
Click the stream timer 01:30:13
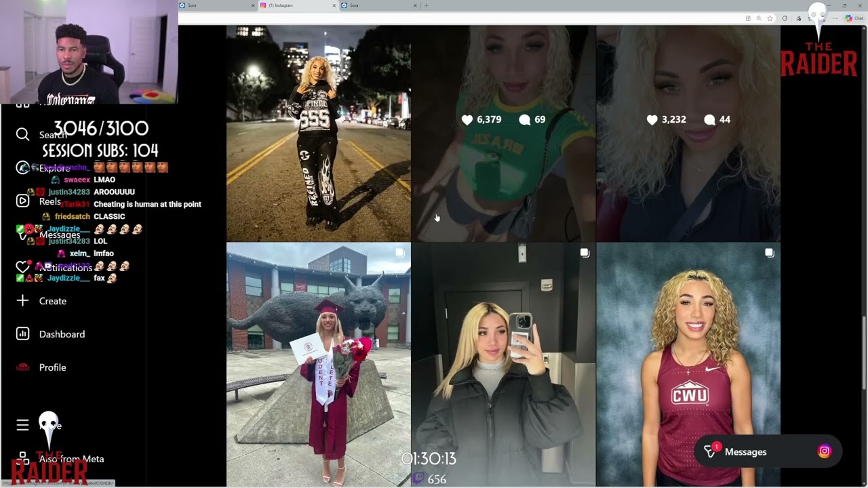[429, 459]
